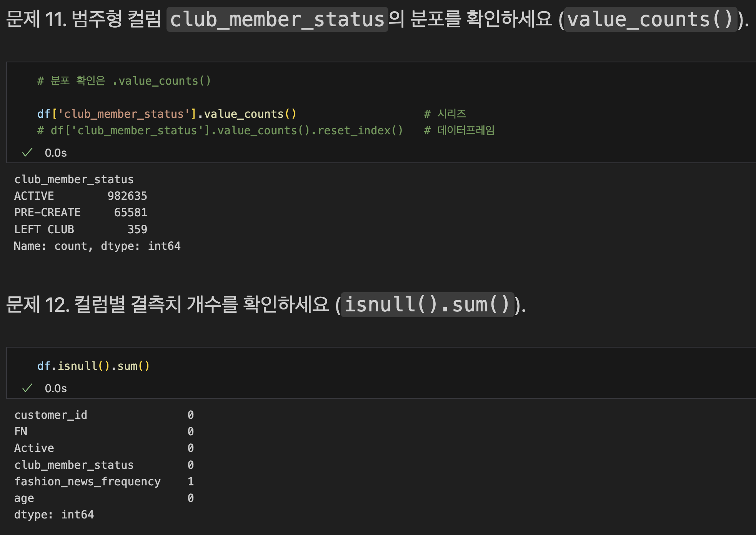756x535 pixels.
Task: Click into the df.isnull().sum() code line
Action: coord(93,366)
